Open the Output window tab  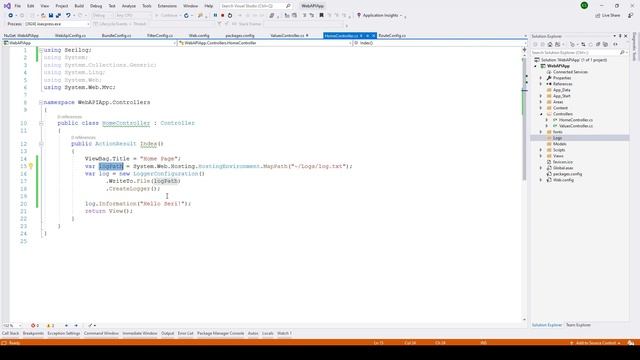coord(167,333)
